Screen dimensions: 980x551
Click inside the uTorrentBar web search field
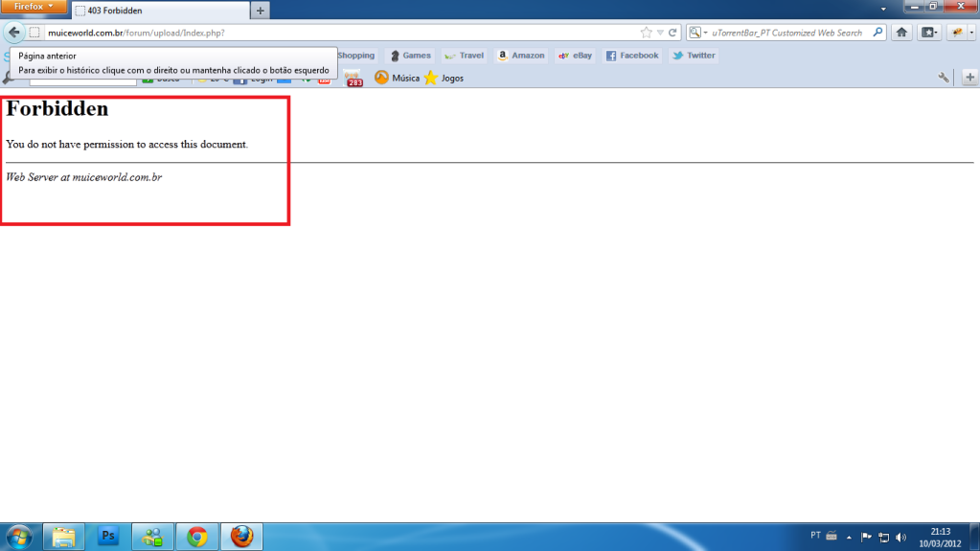[786, 33]
